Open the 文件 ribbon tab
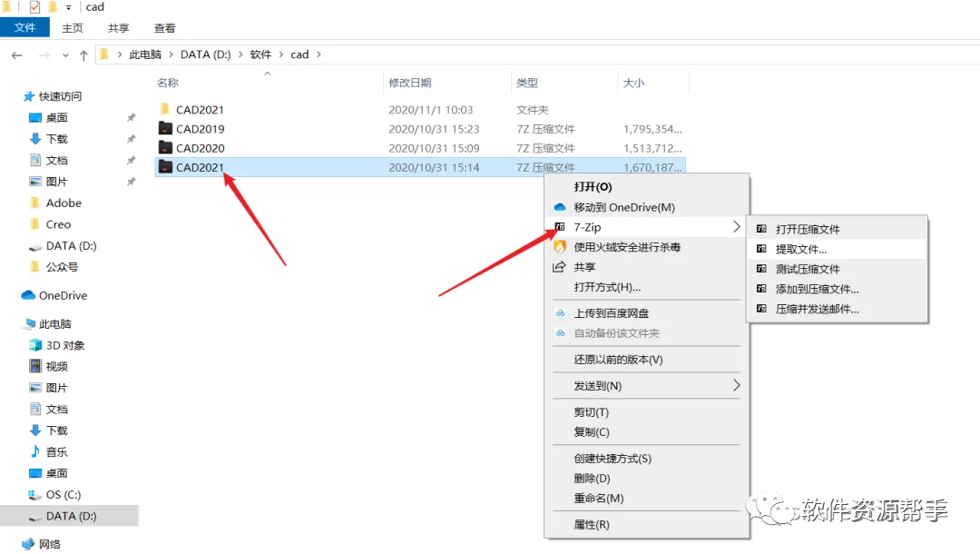Viewport: 980px width, 554px height. coord(25,27)
